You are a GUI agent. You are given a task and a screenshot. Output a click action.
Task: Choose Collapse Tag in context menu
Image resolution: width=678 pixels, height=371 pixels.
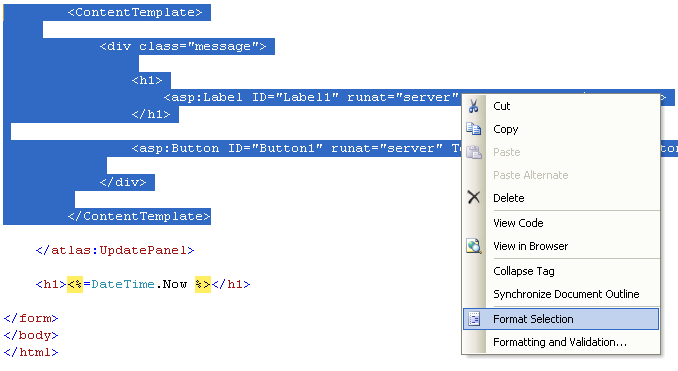point(561,271)
